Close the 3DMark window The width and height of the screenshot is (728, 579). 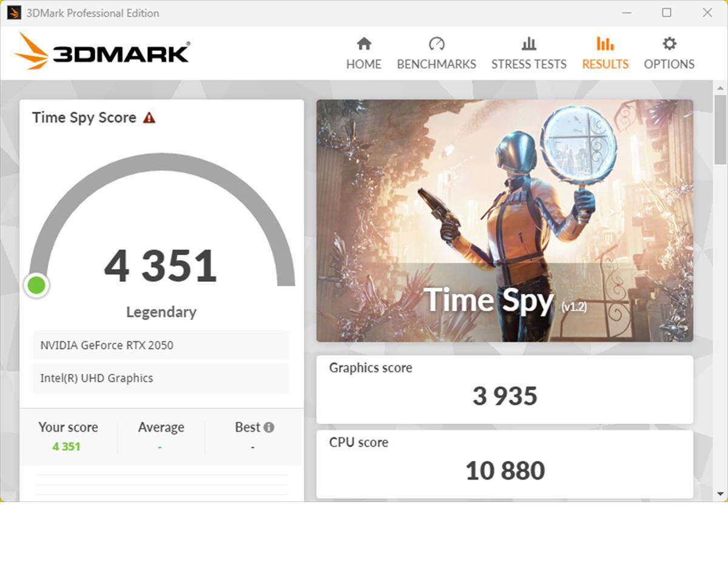pyautogui.click(x=707, y=13)
